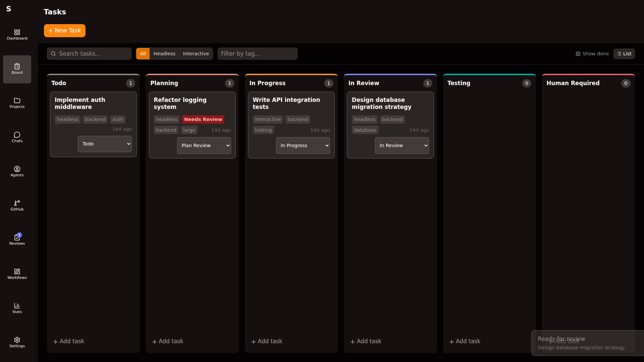Toggle List view mode
644x362 pixels.
coord(624,54)
